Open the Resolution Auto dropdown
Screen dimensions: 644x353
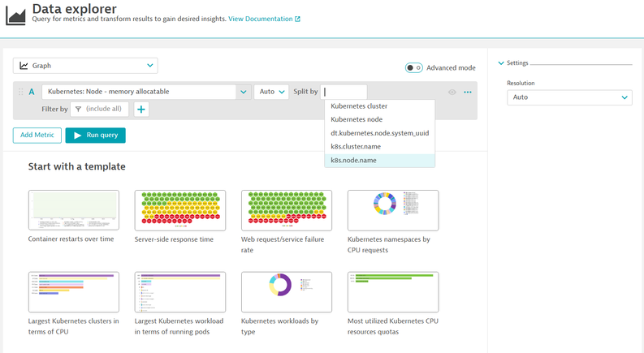569,97
